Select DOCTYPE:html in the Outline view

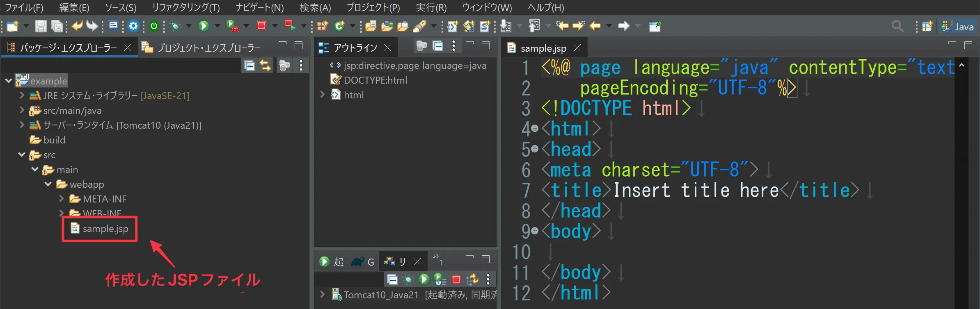coord(369,80)
